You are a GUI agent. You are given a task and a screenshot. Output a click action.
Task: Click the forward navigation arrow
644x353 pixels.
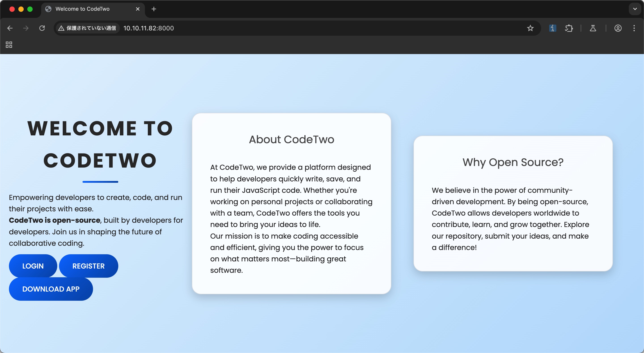(26, 28)
